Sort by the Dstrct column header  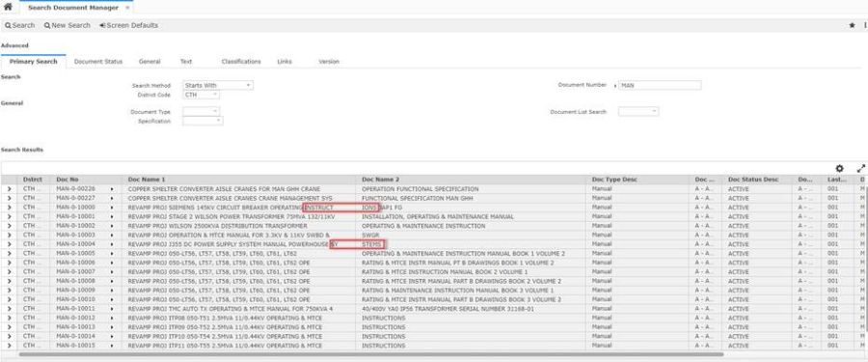pos(32,180)
